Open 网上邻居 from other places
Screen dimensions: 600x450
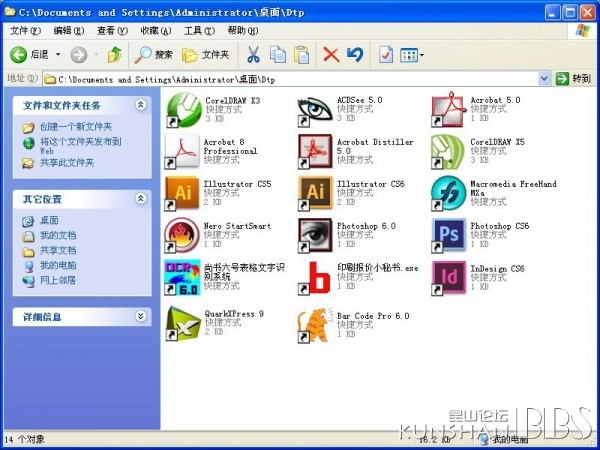[x=58, y=280]
